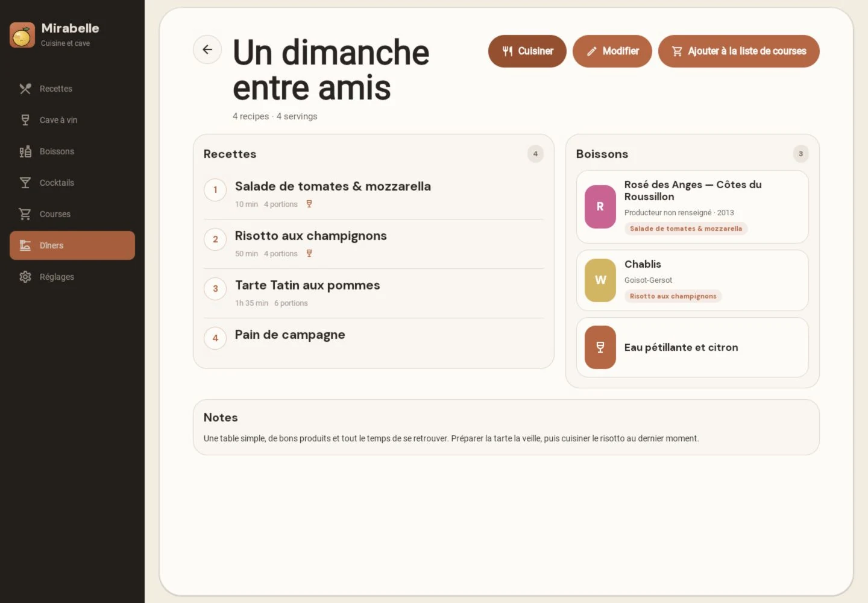Click the wine glass icon on Risotto row
The image size is (868, 603).
click(x=309, y=254)
